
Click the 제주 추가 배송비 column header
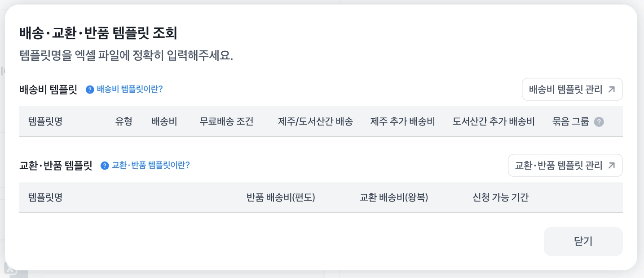click(x=402, y=121)
